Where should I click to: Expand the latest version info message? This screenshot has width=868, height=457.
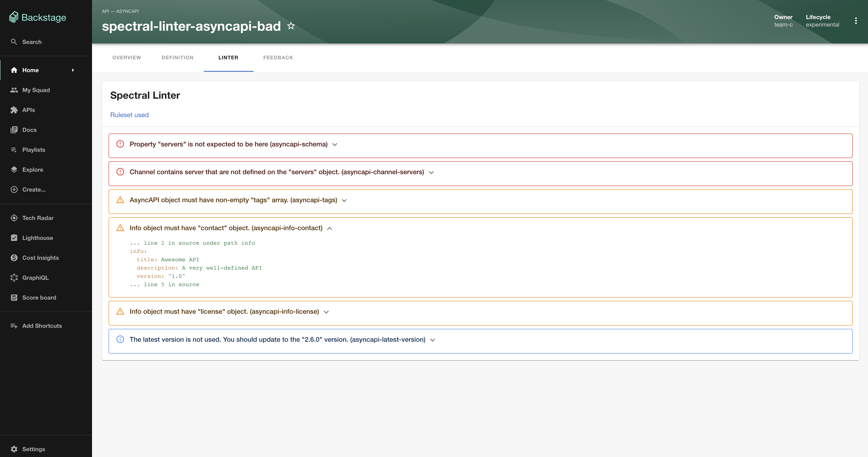(433, 340)
